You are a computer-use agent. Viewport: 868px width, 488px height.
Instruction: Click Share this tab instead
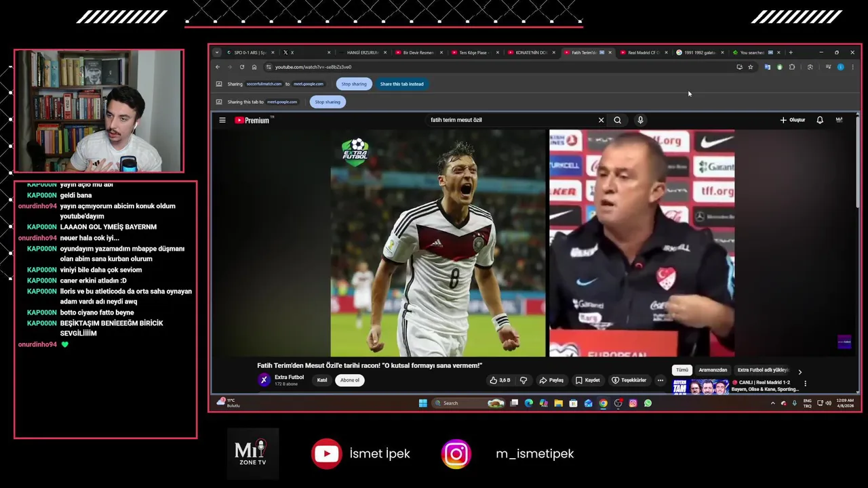point(401,84)
